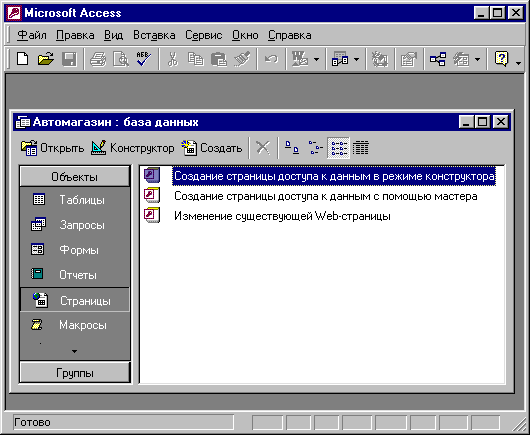Image resolution: width=530 pixels, height=435 pixels.
Task: Click the Delete X icon in database window
Action: (263, 148)
